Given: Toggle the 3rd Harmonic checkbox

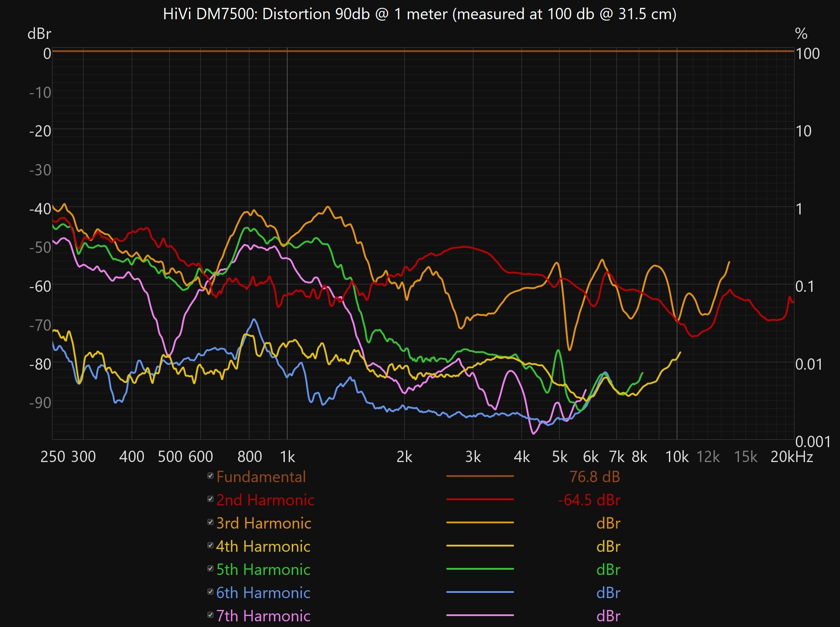Looking at the screenshot, I should click(210, 522).
